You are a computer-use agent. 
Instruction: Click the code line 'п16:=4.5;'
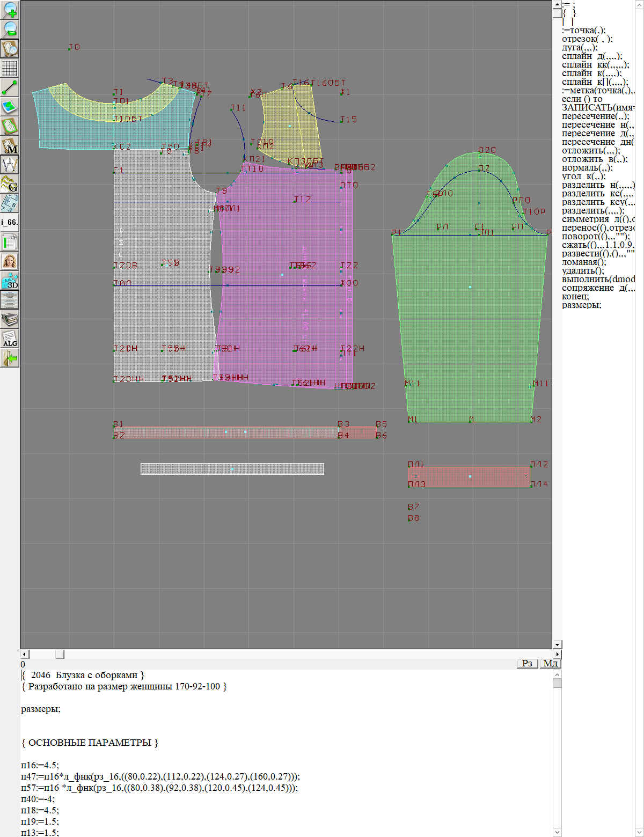[x=40, y=765]
